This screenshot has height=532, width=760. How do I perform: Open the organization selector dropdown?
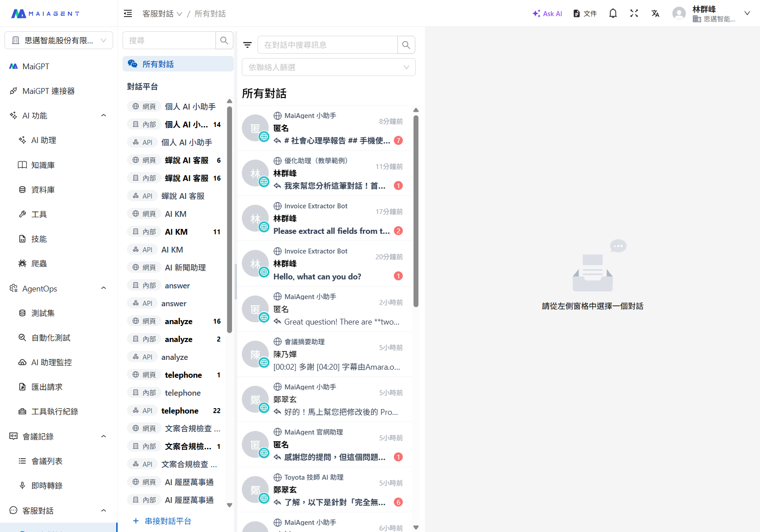59,40
